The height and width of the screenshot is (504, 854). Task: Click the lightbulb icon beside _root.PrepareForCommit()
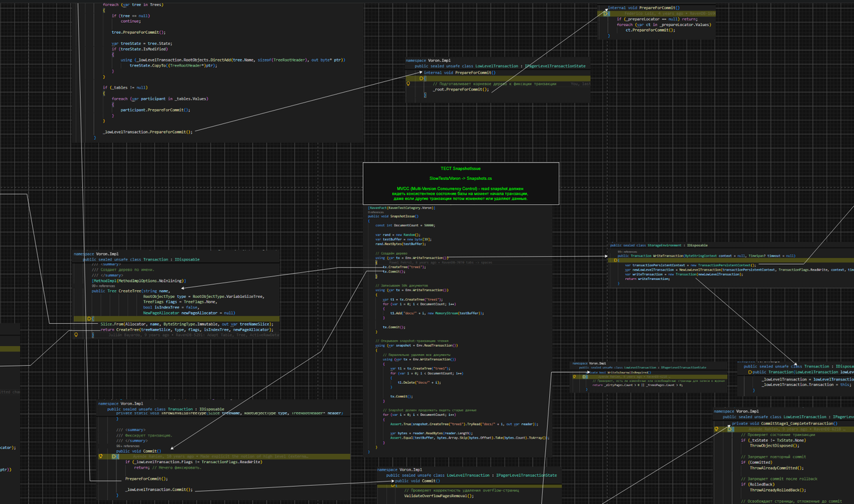tap(408, 84)
